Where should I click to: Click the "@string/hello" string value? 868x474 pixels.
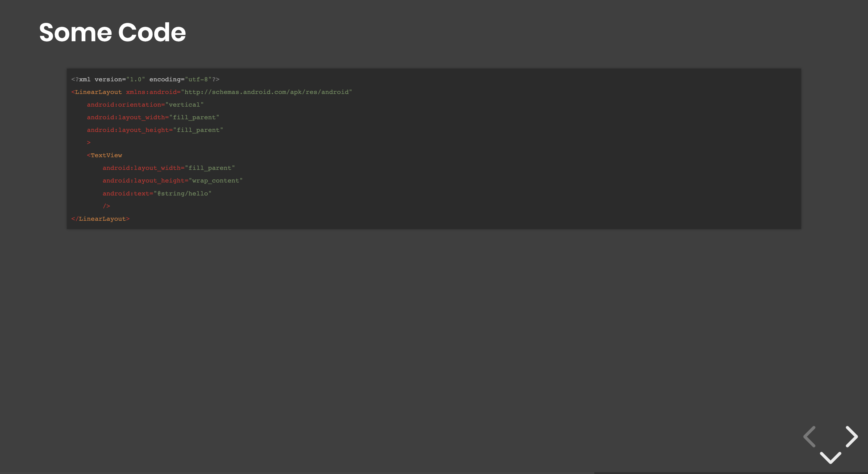click(x=183, y=194)
